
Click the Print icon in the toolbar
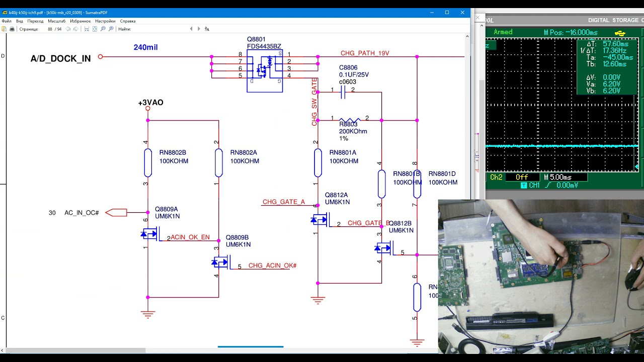coord(12,29)
